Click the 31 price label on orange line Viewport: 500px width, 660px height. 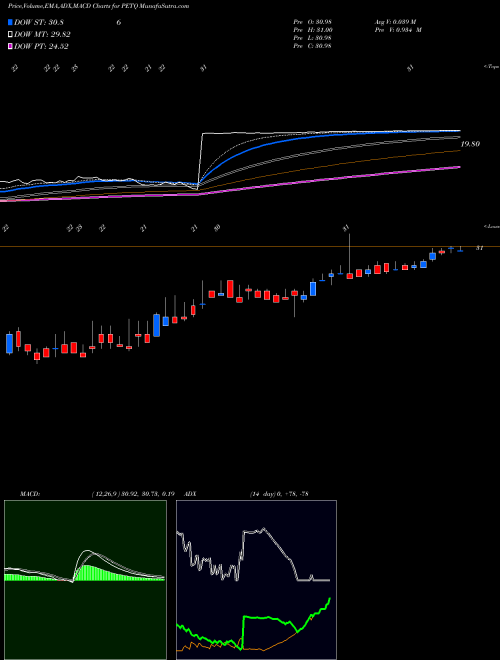(479, 248)
